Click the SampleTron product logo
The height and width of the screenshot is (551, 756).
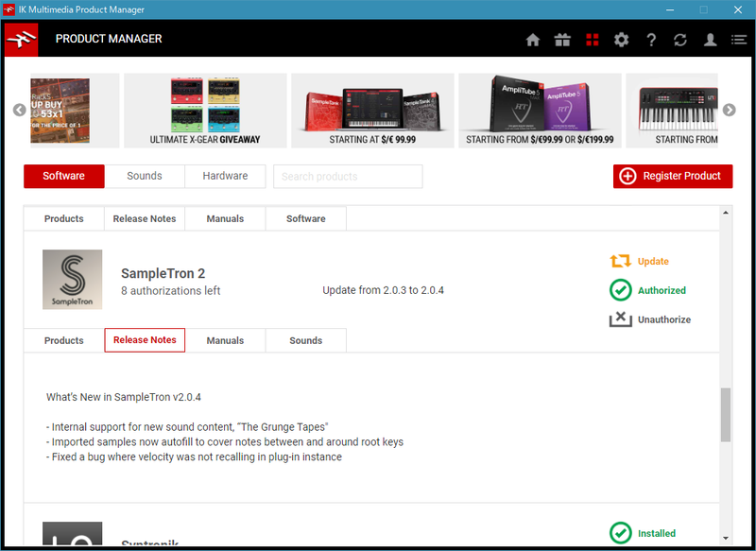[73, 279]
